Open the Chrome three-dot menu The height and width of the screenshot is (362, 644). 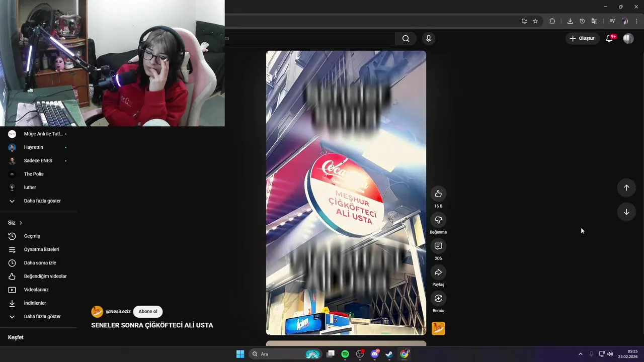click(x=636, y=21)
